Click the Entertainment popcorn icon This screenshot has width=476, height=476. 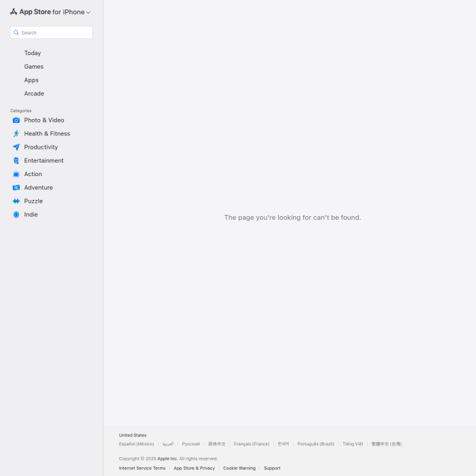pyautogui.click(x=16, y=161)
